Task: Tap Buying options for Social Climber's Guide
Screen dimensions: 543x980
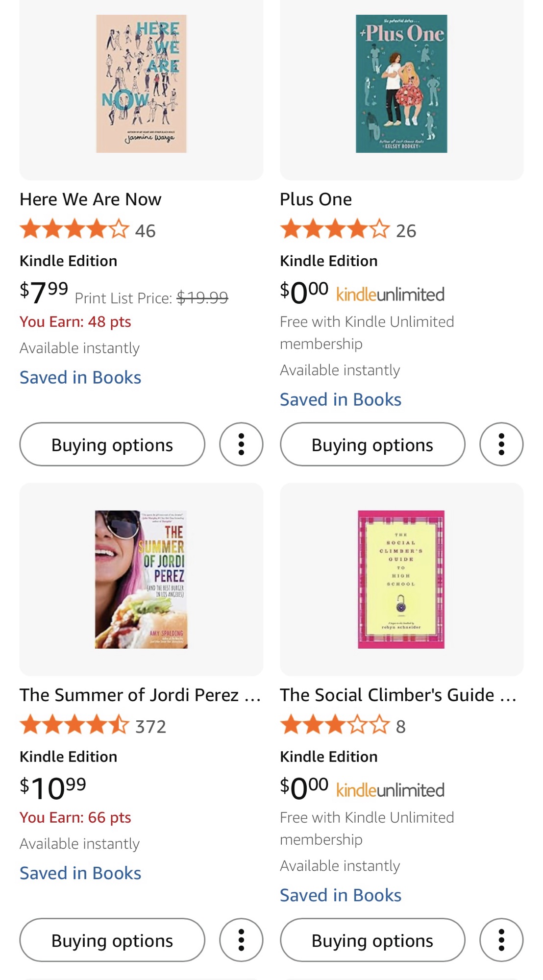Action: pyautogui.click(x=372, y=940)
